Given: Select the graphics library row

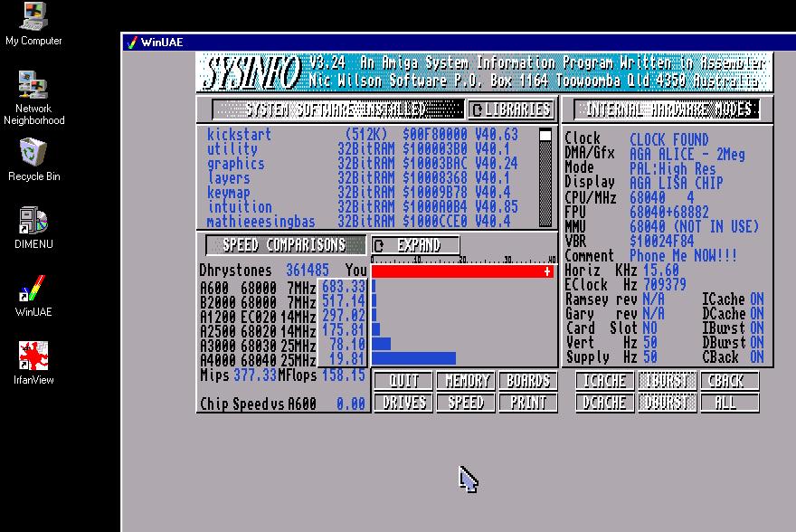Looking at the screenshot, I should pos(363,164).
